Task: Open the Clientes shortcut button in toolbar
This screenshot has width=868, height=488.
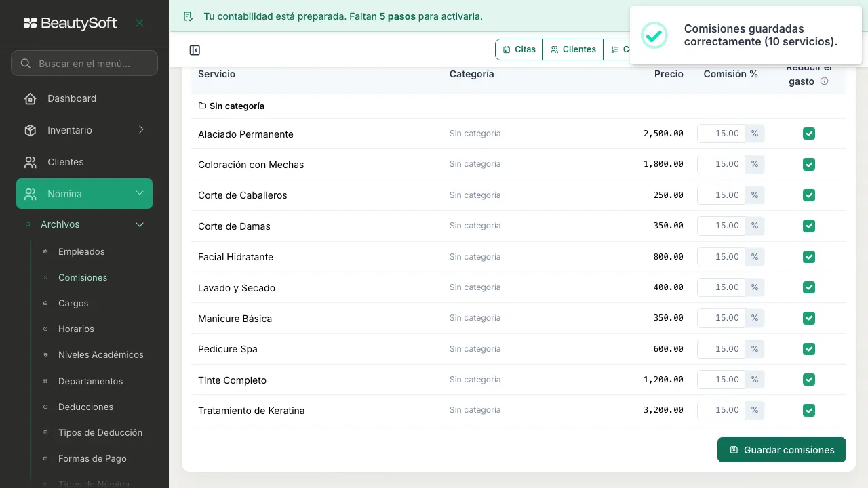Action: point(573,49)
